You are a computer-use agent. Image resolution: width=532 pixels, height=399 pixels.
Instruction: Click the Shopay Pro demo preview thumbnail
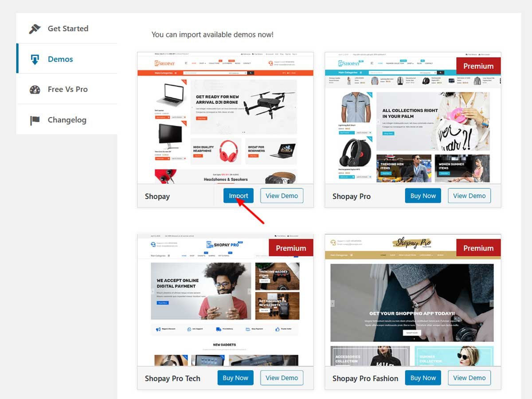click(x=413, y=118)
